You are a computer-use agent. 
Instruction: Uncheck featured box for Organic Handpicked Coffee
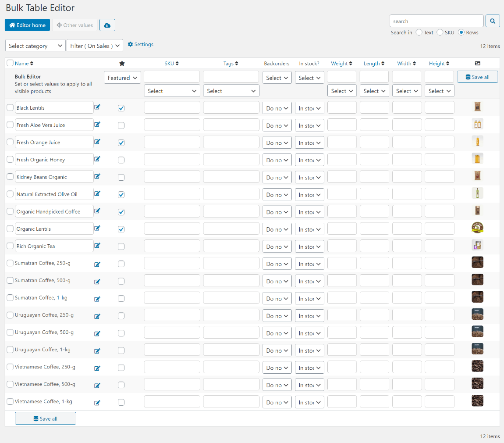tap(121, 212)
